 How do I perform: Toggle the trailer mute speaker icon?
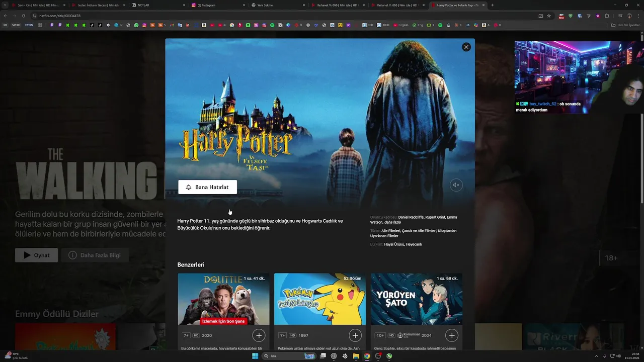(455, 185)
